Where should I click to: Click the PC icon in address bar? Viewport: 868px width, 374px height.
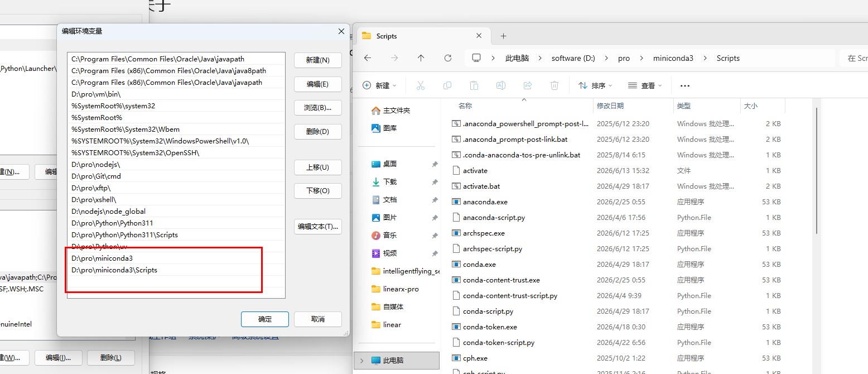pyautogui.click(x=476, y=58)
